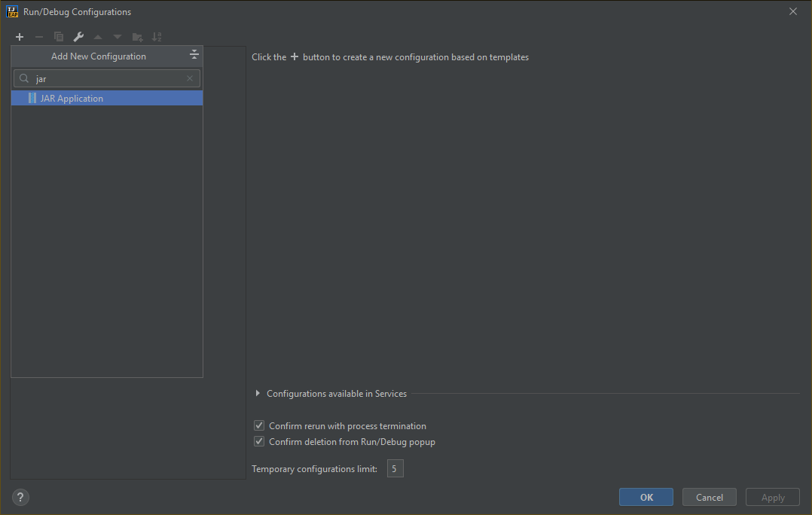This screenshot has width=812, height=515.
Task: Click the Move Down arrow icon
Action: [118, 37]
